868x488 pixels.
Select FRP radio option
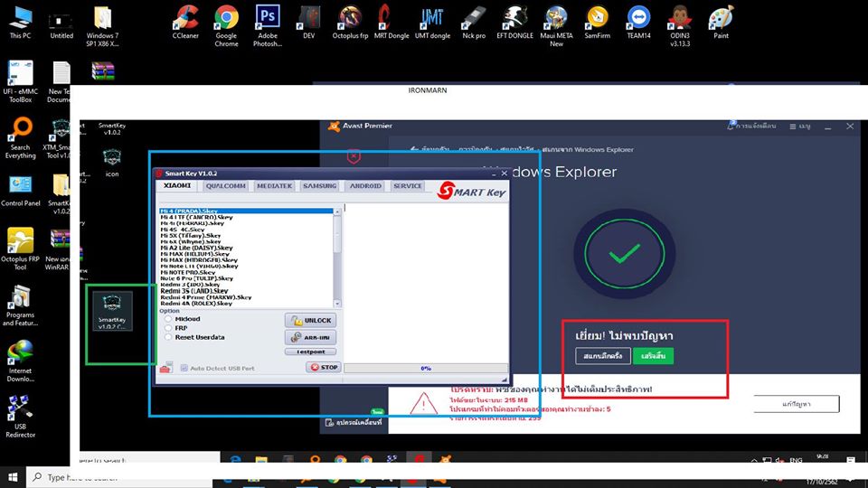click(x=168, y=327)
